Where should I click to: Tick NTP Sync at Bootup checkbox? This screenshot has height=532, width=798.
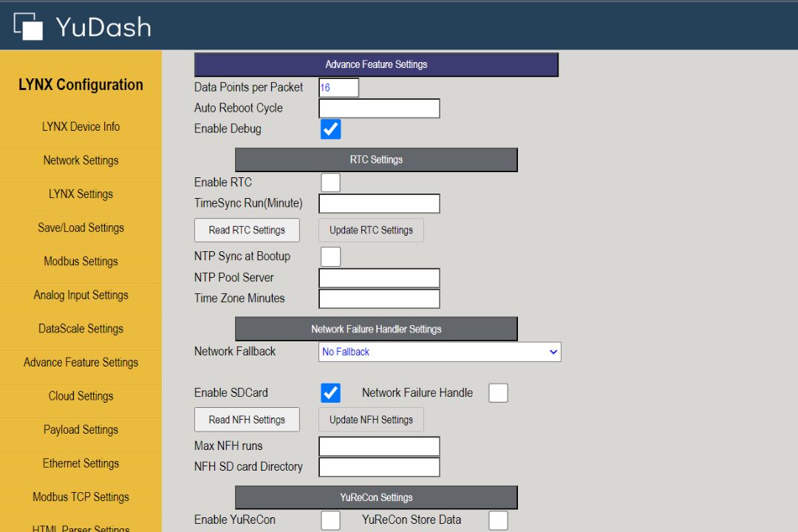click(x=330, y=256)
